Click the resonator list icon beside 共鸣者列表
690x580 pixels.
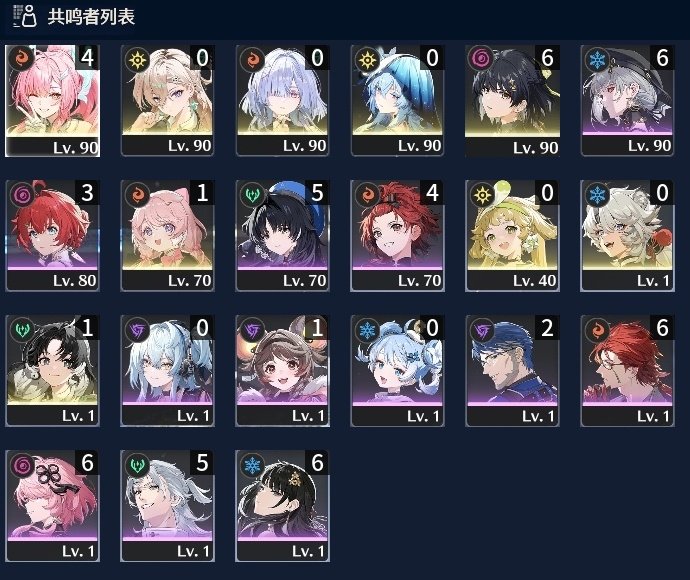(25, 16)
